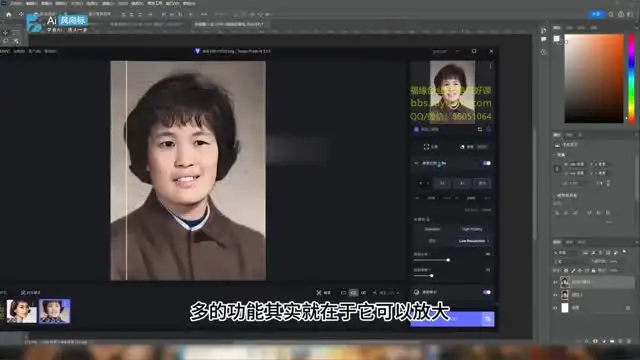Viewport: 640px width, 360px height.
Task: Maximize the Topaz Photo AI window
Action: [x=474, y=51]
